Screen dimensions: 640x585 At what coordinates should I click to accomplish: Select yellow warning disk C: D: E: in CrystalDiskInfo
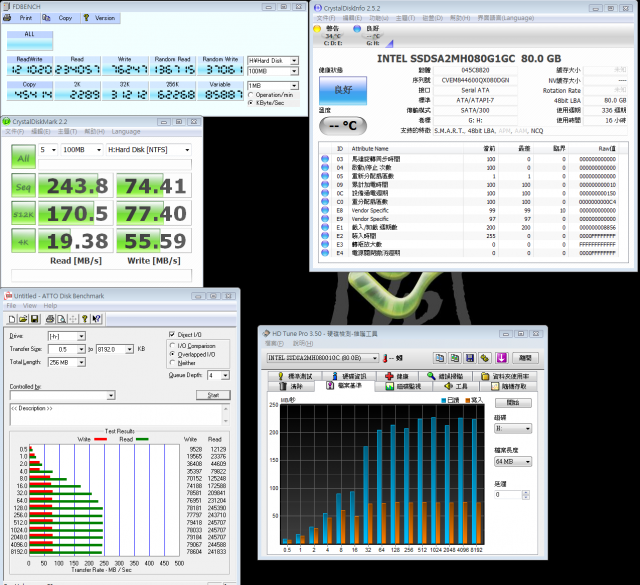tap(332, 35)
